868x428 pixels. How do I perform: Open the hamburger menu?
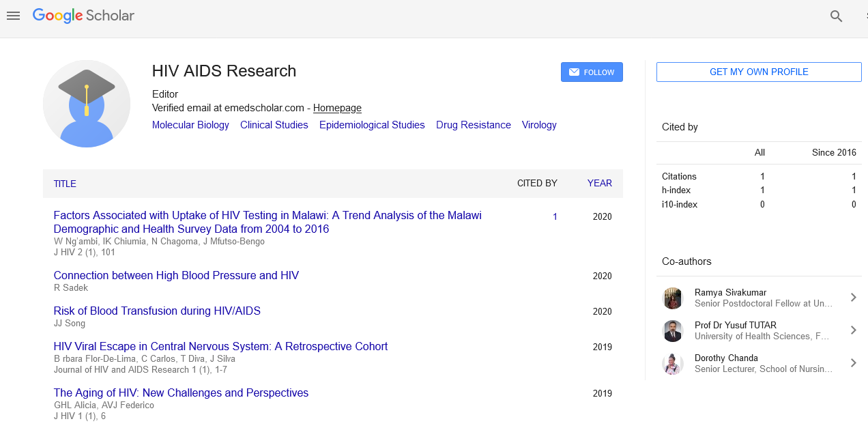pos(13,16)
